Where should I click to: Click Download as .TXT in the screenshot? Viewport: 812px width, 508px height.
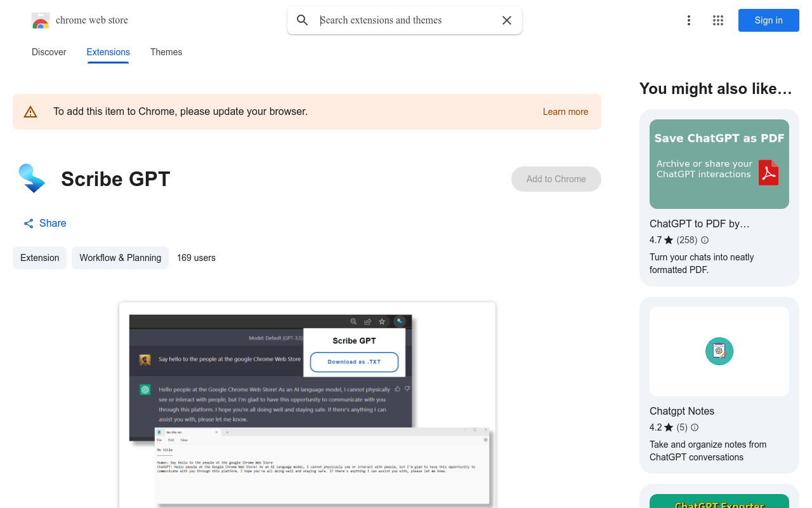coord(354,362)
